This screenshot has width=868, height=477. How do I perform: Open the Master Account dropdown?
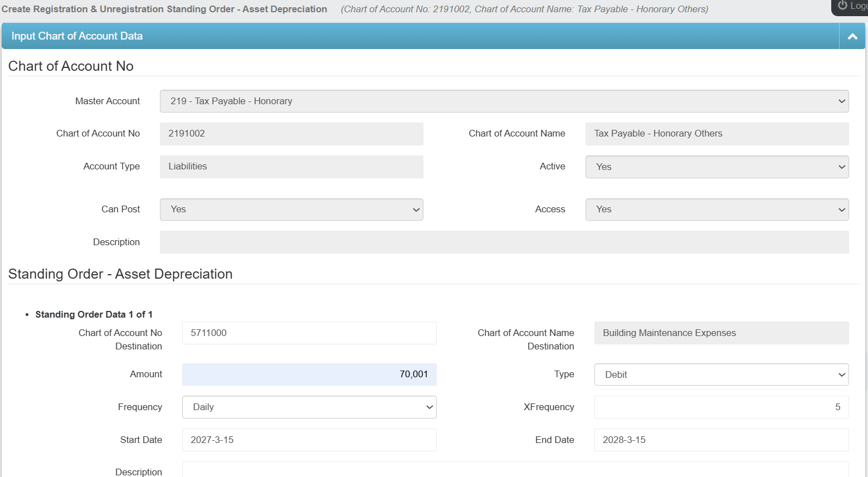point(504,101)
